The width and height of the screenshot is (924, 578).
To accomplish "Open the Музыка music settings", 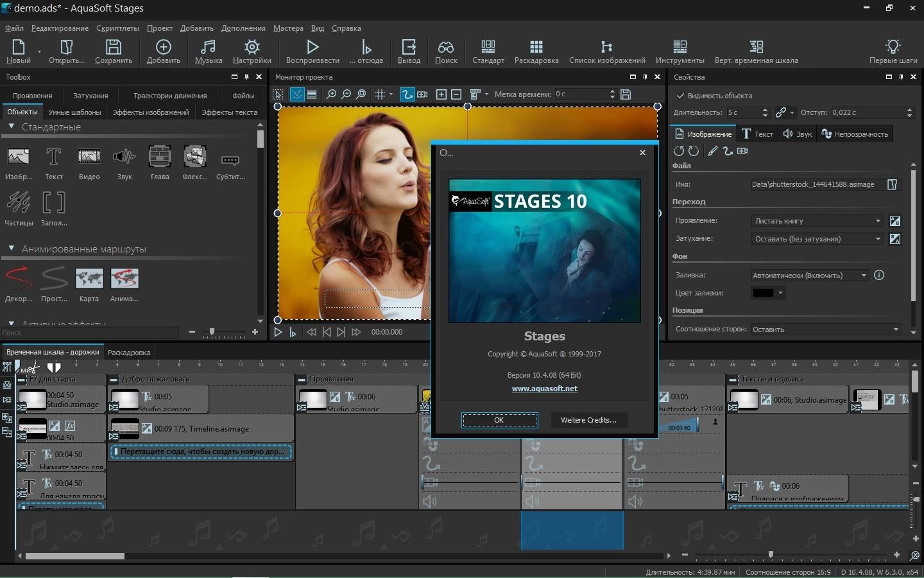I will [x=209, y=51].
